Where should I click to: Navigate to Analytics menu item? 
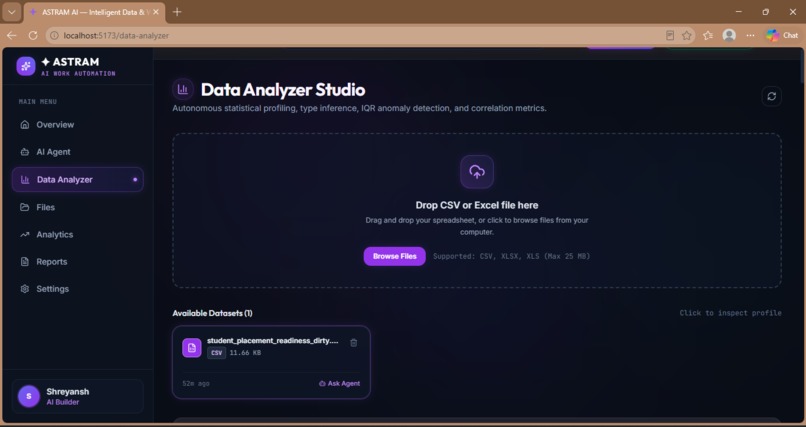coord(78,234)
